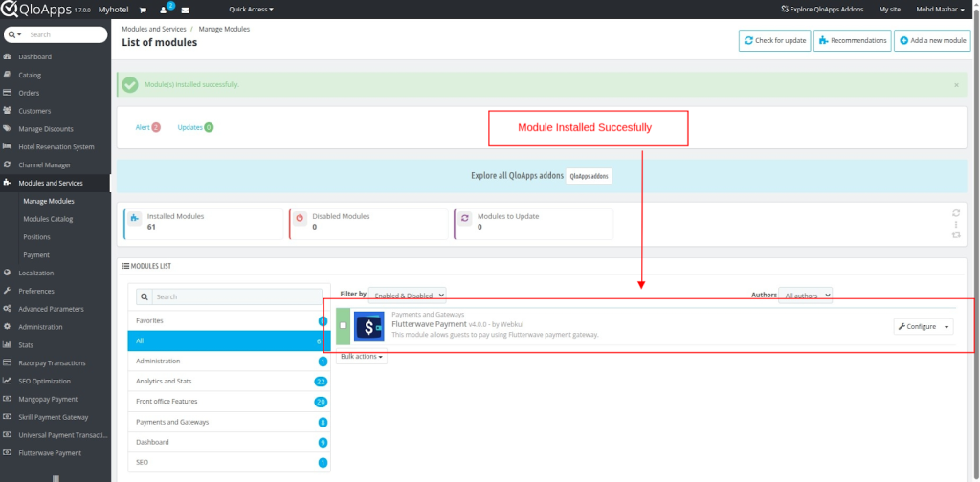
Task: Click the Disabled Modules power icon
Action: 299,220
